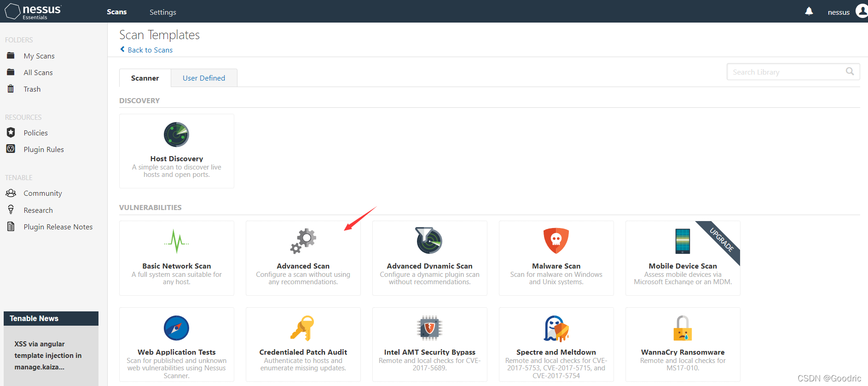Viewport: 868px width, 386px height.
Task: Open the nessus username menu
Action: click(x=839, y=12)
